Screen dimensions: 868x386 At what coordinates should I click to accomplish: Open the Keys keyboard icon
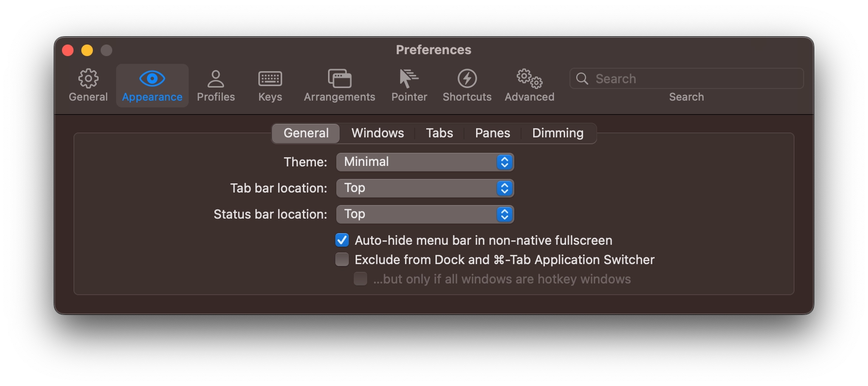click(270, 78)
